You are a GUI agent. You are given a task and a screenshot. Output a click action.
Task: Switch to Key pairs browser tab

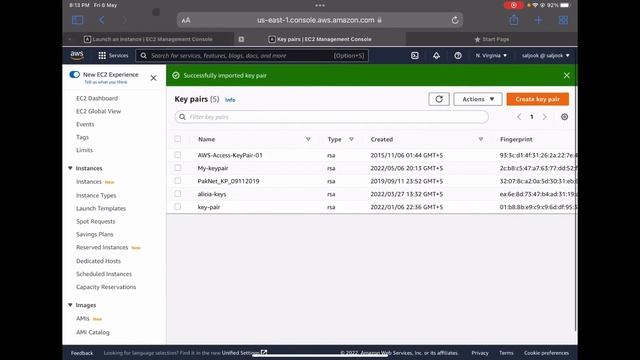[x=320, y=39]
